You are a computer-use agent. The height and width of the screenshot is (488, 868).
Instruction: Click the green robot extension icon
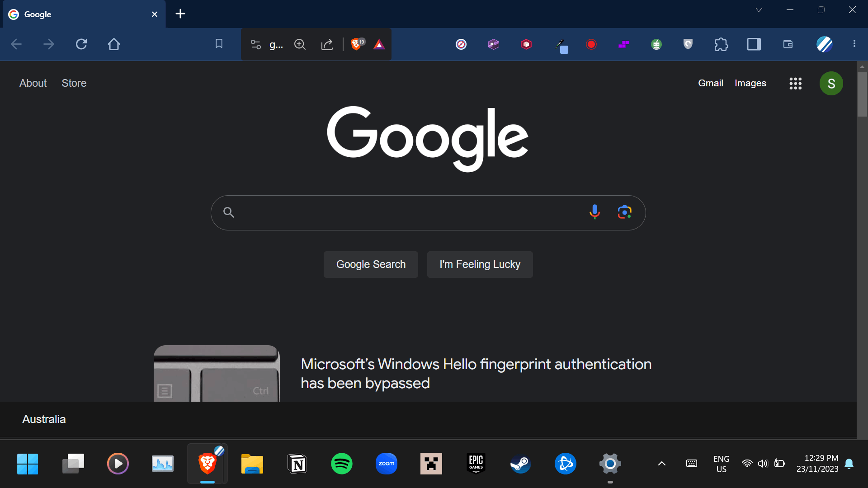[x=656, y=44]
